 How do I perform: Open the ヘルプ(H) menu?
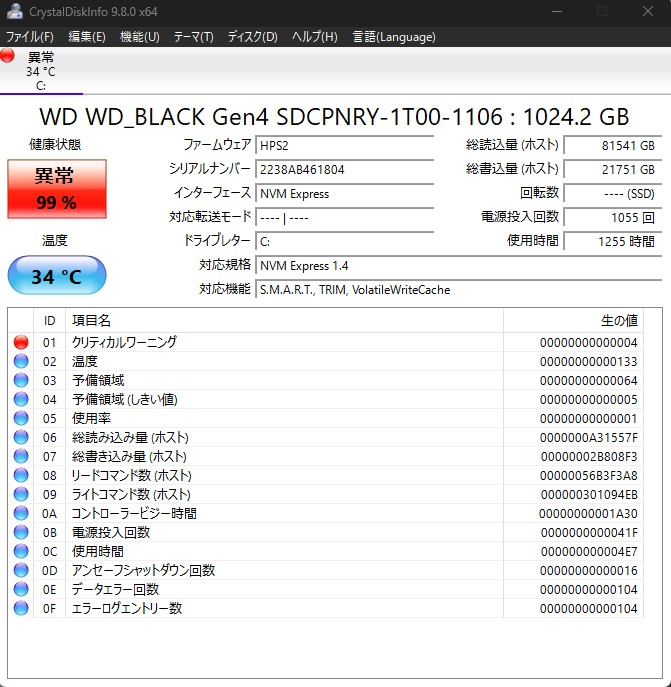pos(315,37)
